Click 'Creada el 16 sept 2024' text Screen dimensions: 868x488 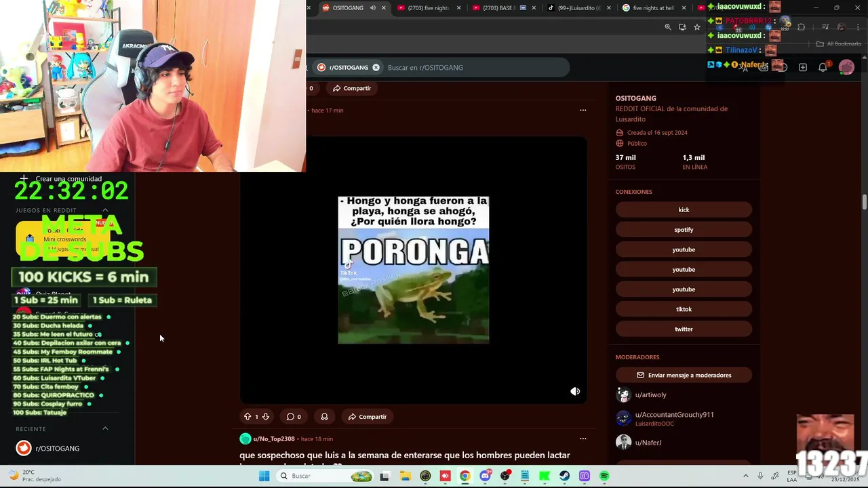[x=657, y=133]
